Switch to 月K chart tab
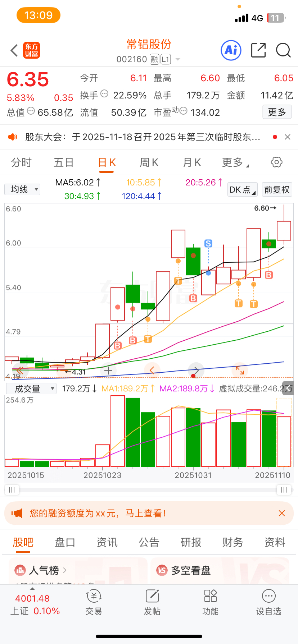The image size is (298, 644). (x=192, y=162)
